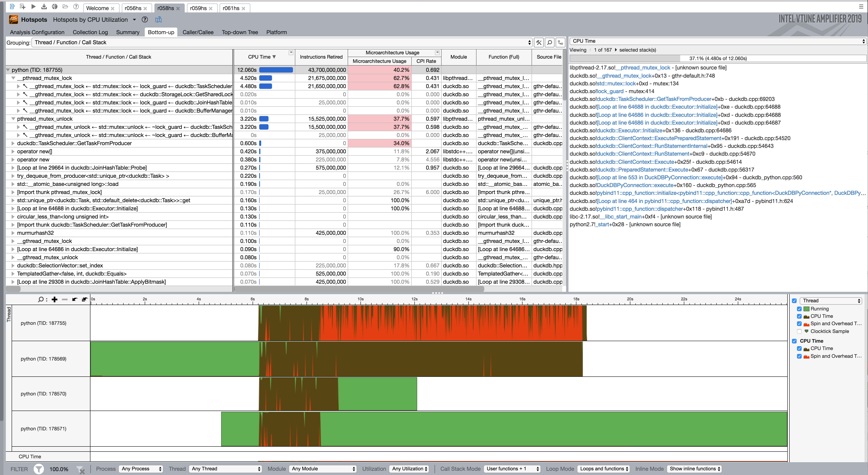Click the clear filter icon

[81, 470]
